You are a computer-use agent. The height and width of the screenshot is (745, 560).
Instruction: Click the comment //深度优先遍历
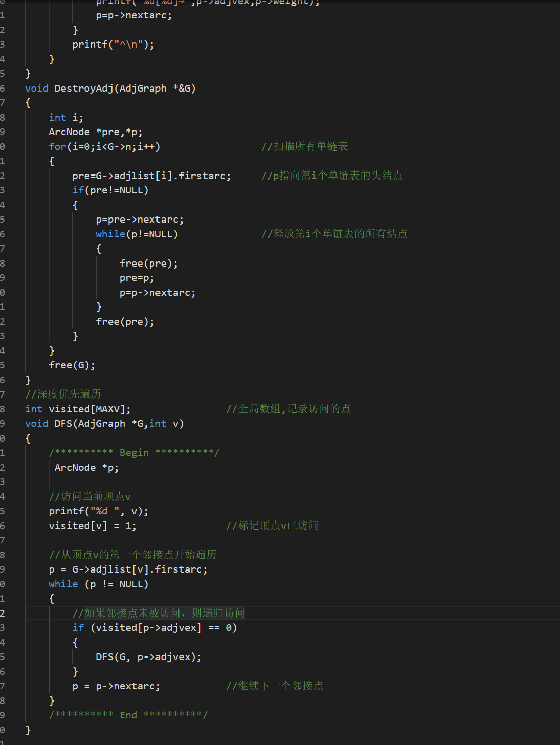[63, 394]
